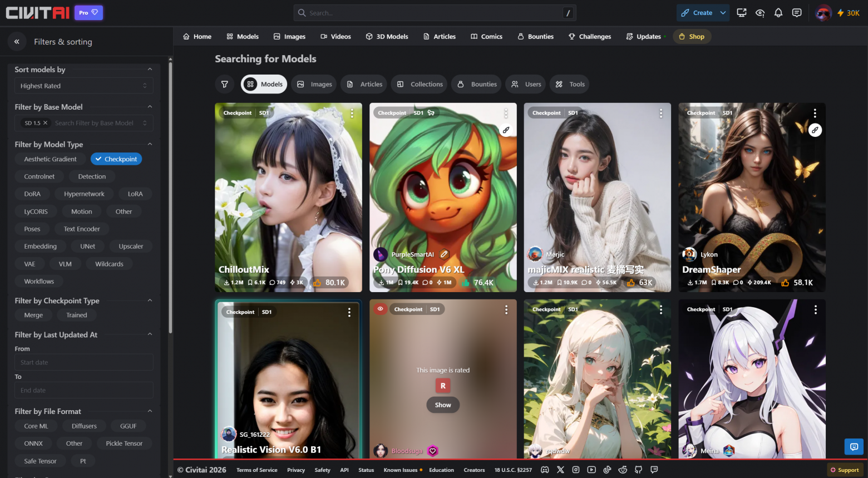The width and height of the screenshot is (868, 478).
Task: Toggle the Trained checkpoint type filter
Action: pos(77,315)
